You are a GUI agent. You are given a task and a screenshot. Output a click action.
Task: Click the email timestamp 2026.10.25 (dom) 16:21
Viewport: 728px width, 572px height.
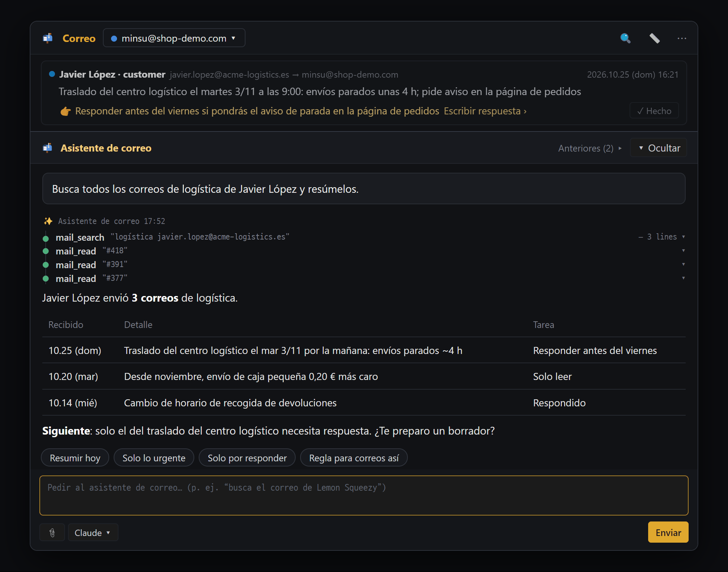(633, 75)
